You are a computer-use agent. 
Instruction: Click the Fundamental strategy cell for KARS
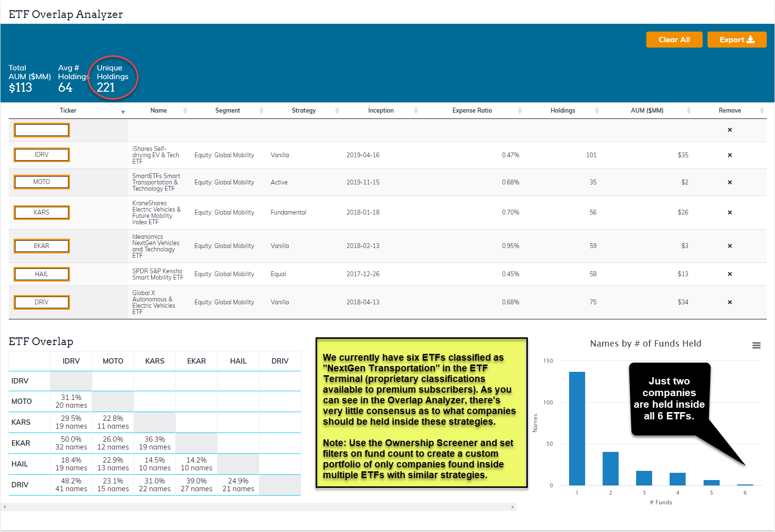coord(288,213)
